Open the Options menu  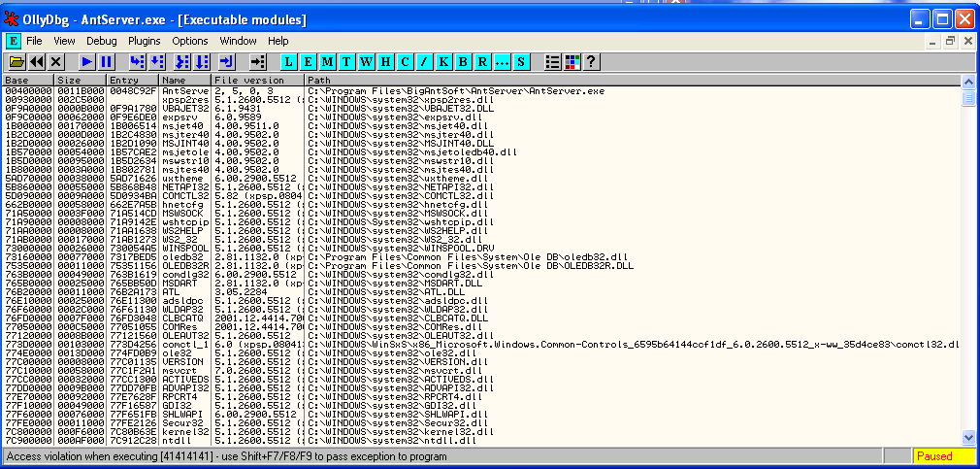point(190,42)
